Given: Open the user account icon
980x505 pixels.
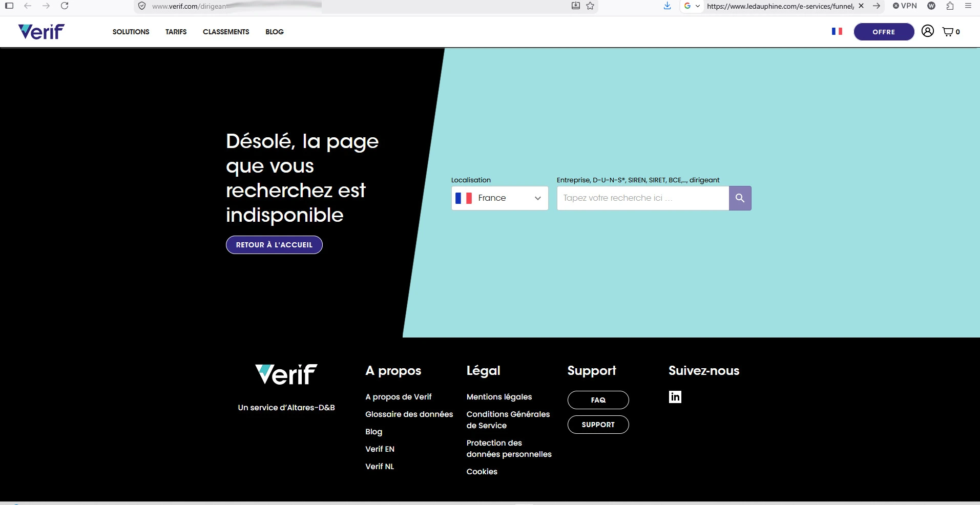Looking at the screenshot, I should point(928,31).
